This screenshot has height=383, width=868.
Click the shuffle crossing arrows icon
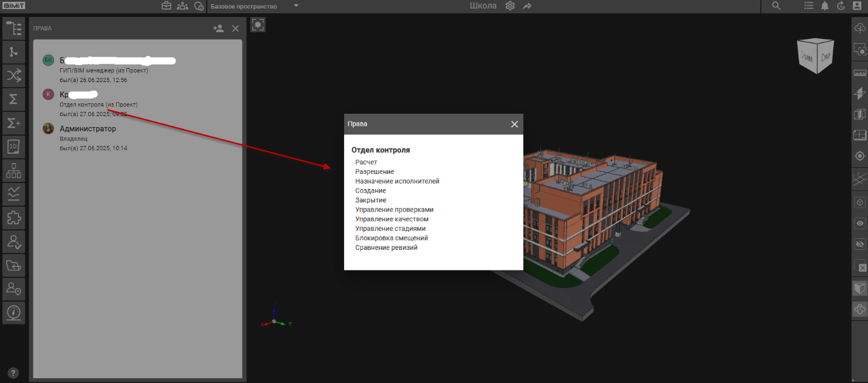pos(13,75)
